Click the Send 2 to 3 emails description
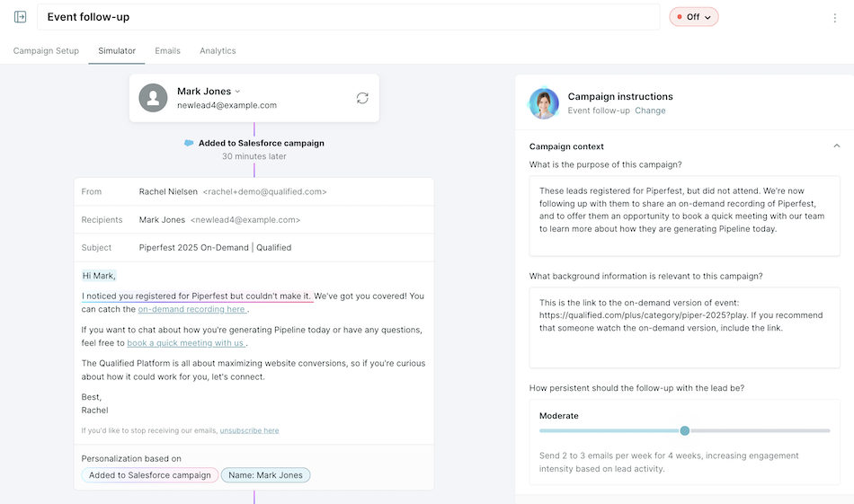Screen dimensions: 854x504 (669, 462)
